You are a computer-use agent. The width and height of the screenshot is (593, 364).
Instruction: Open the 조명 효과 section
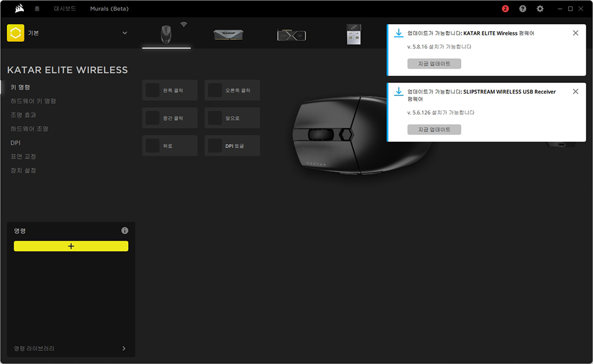coord(24,115)
